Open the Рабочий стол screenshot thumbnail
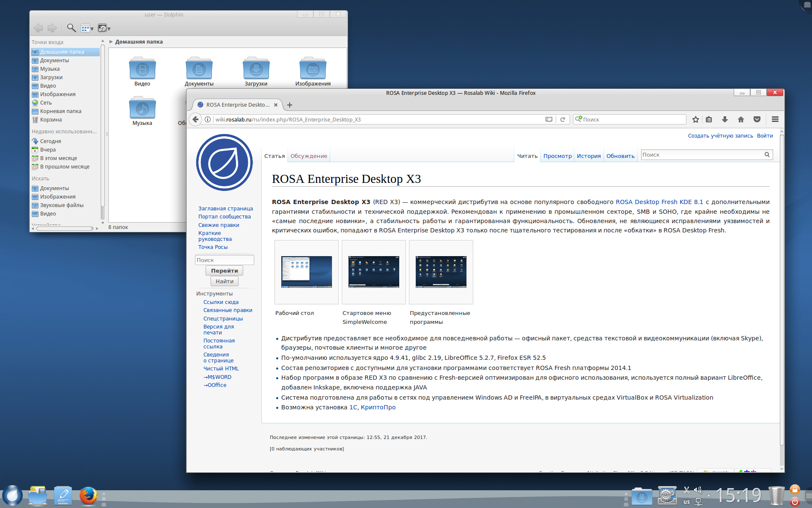 (x=307, y=272)
